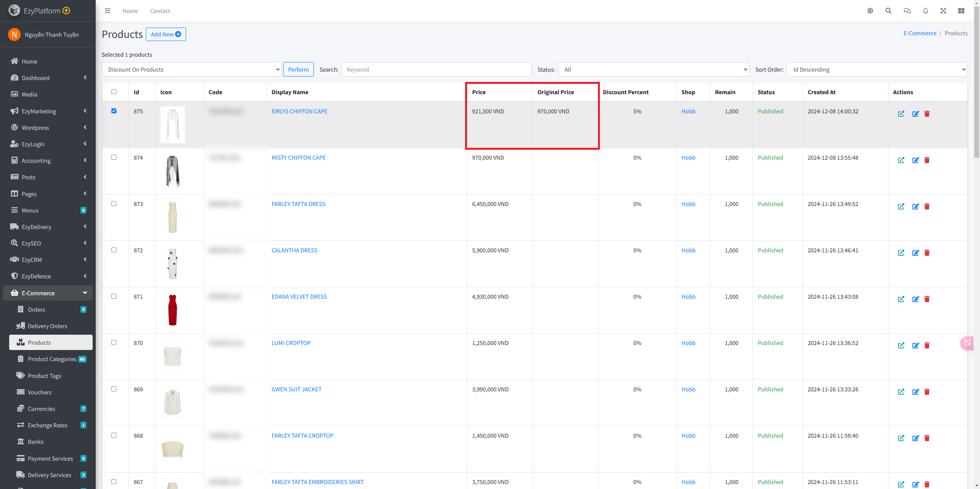Toggle fullscreen expand icon
The width and height of the screenshot is (980, 489).
943,11
